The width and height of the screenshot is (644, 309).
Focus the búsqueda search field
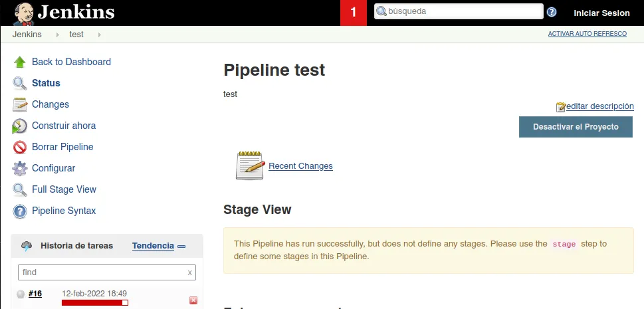pos(459,11)
